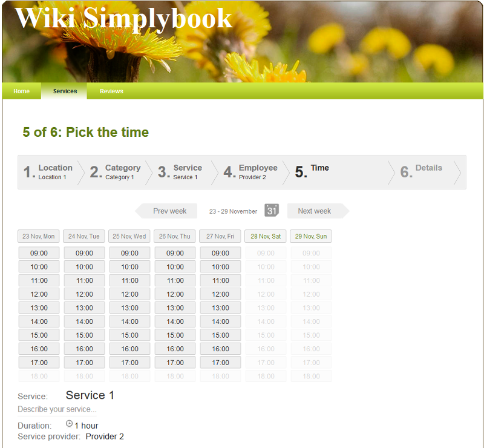
Task: Pick 09:00 on Monday 23 Nov
Action: tap(39, 253)
